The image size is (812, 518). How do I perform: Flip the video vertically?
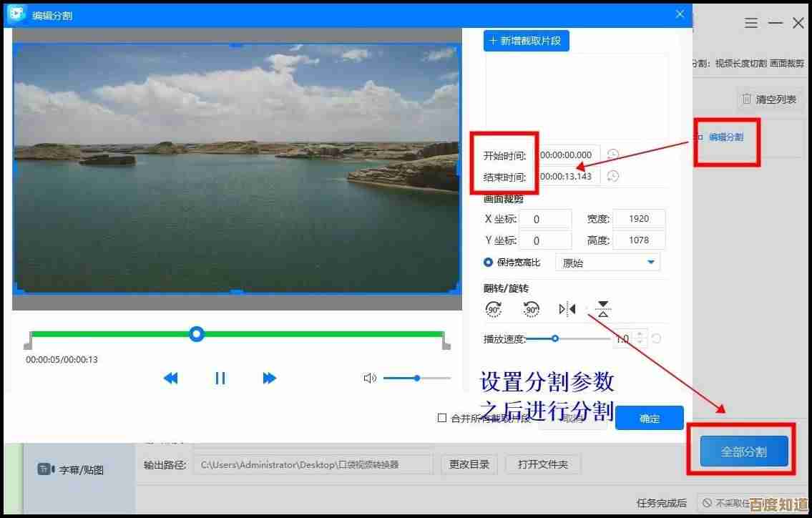[x=602, y=310]
